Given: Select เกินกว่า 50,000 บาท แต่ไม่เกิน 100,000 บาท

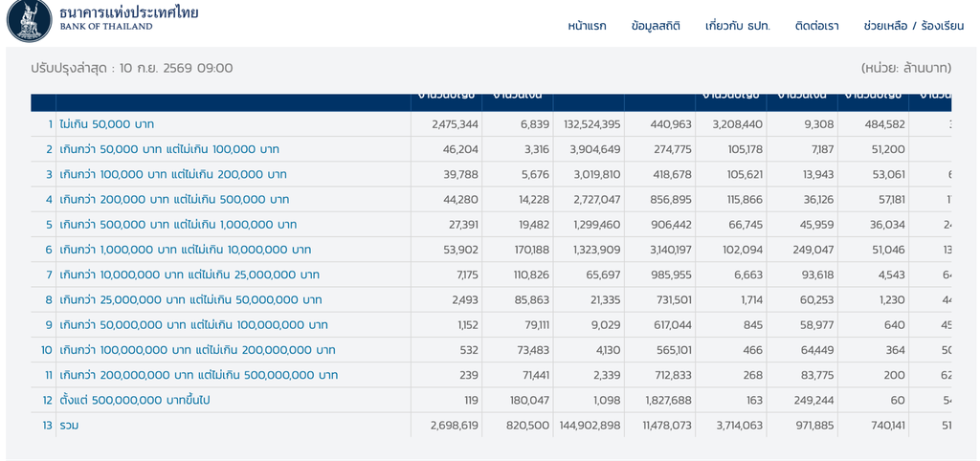Looking at the screenshot, I should 169,149.
